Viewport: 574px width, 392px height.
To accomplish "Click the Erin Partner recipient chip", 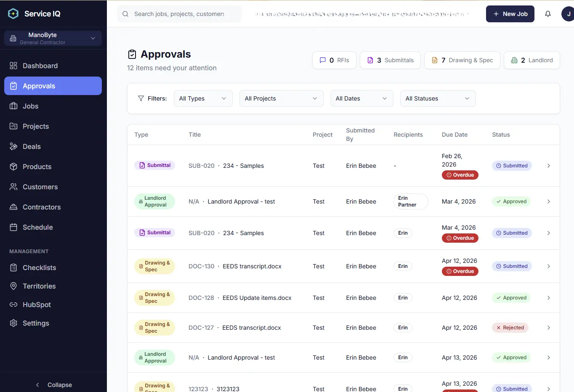I will click(x=411, y=201).
